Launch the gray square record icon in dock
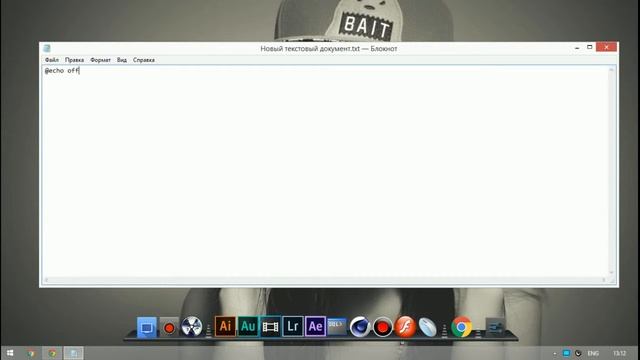The height and width of the screenshot is (360, 640). pyautogui.click(x=169, y=327)
